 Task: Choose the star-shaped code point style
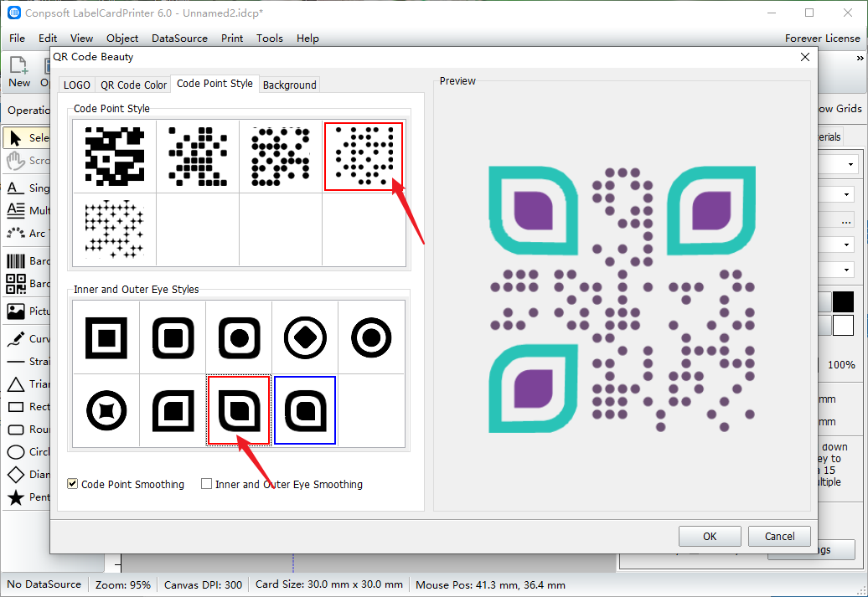[115, 229]
